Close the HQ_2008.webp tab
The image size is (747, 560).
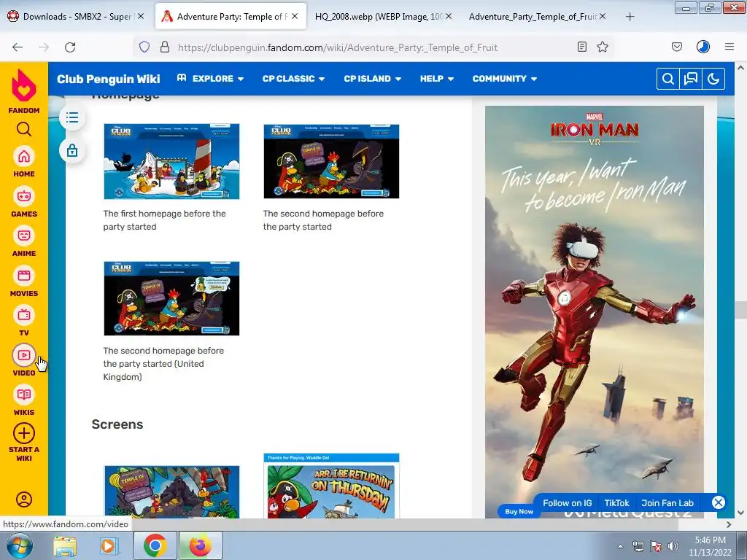click(x=449, y=16)
